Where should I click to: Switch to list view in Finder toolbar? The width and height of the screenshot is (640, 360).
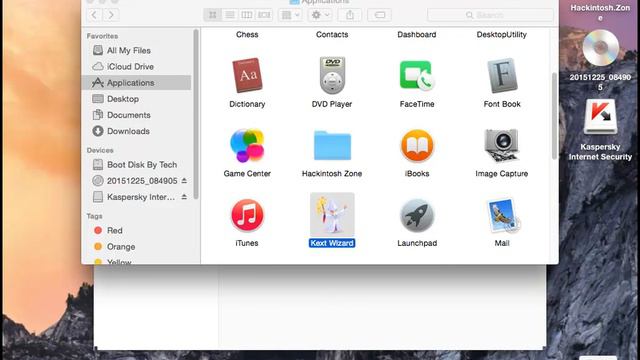point(230,15)
